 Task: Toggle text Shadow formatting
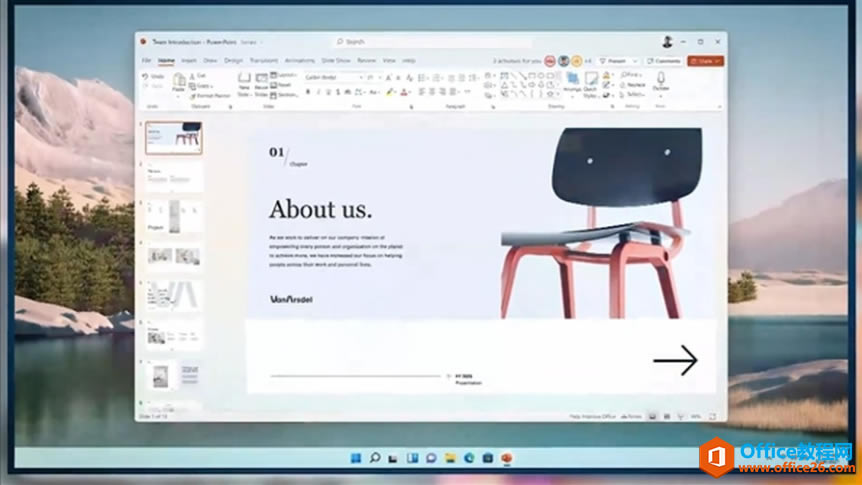338,92
